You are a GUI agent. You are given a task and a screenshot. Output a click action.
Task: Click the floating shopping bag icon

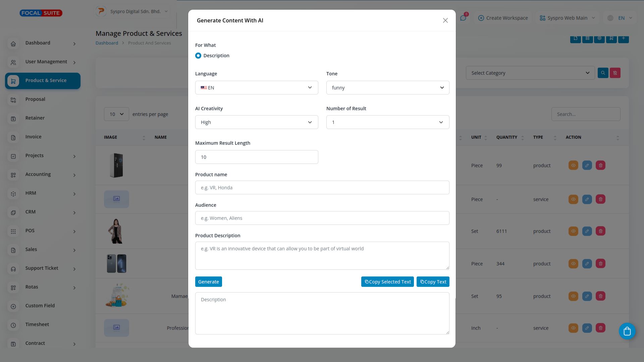click(627, 331)
